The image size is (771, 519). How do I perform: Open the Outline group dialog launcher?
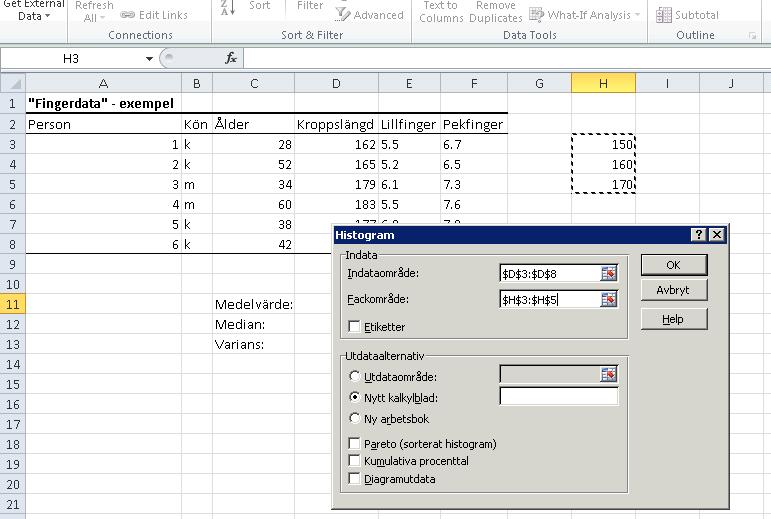(x=752, y=35)
